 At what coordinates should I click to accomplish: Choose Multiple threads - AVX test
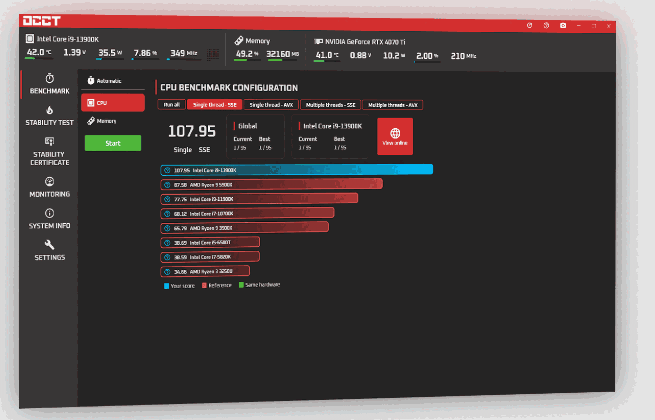click(393, 105)
